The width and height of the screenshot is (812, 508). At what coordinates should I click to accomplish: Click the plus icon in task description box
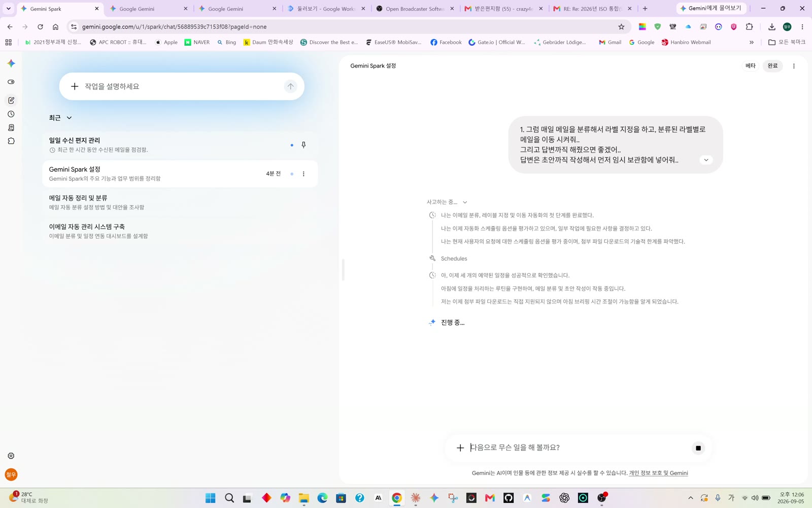(75, 86)
